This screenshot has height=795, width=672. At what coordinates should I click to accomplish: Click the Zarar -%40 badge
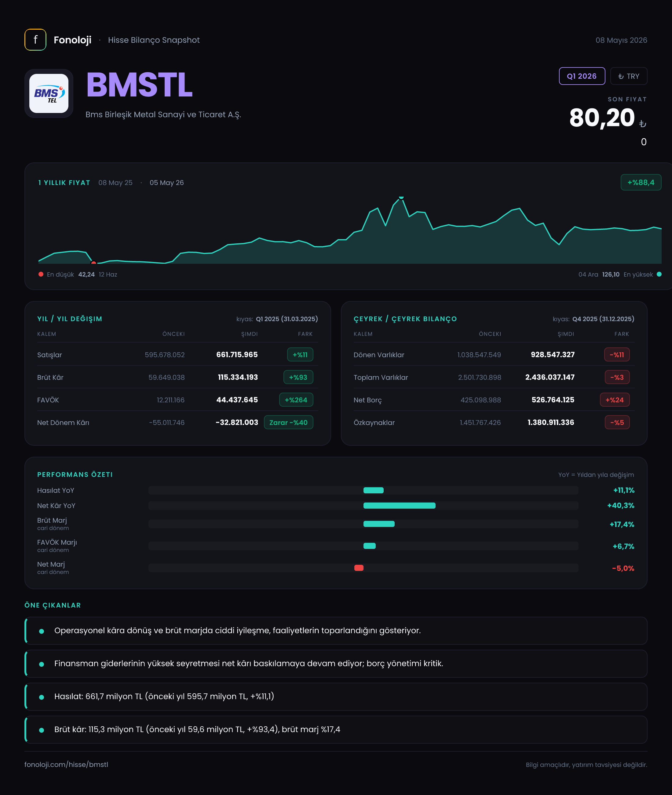click(x=288, y=422)
